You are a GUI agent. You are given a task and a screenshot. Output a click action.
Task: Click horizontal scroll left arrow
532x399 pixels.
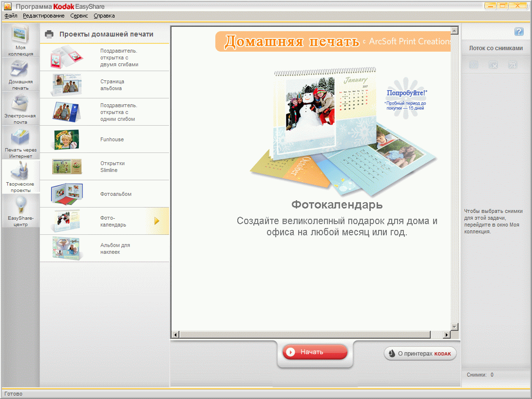click(175, 335)
